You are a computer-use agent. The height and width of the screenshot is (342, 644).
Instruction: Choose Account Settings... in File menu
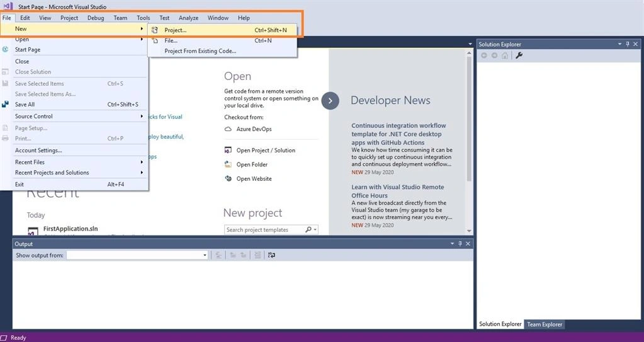(74, 151)
